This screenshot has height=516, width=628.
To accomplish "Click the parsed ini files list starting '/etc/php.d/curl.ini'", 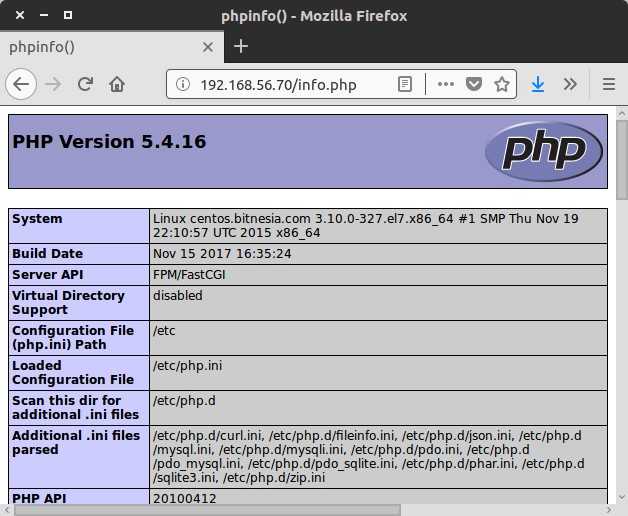I will (x=369, y=457).
